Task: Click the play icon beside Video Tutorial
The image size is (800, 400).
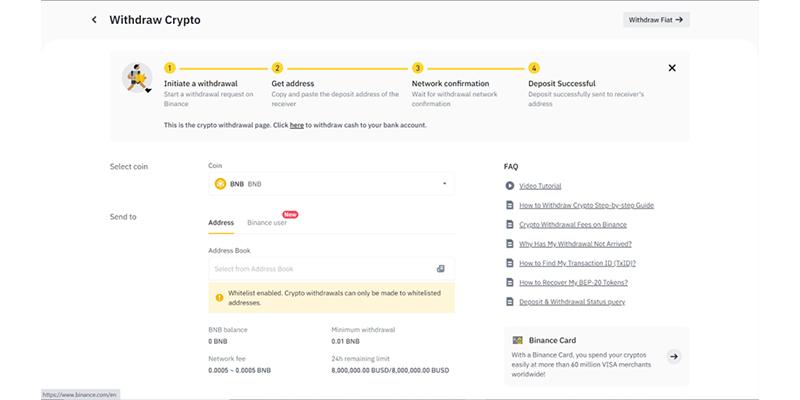Action: coord(510,186)
